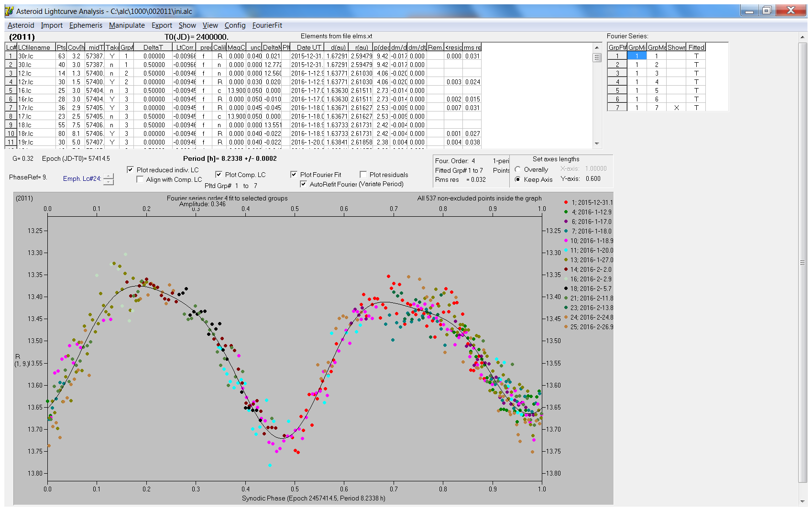Click the cyan legend marker for 2016-1-20.0
The height and width of the screenshot is (511, 812).
point(566,250)
